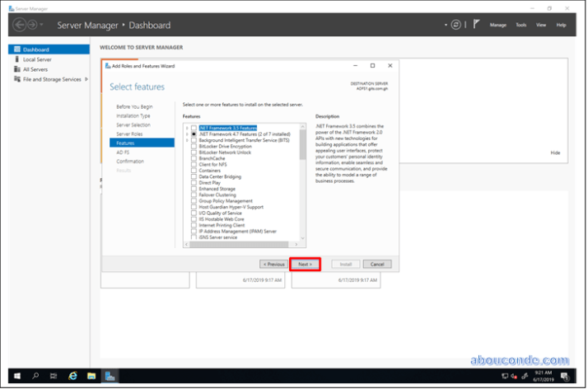Open the Tools menu
The height and width of the screenshot is (389, 588).
pos(520,25)
